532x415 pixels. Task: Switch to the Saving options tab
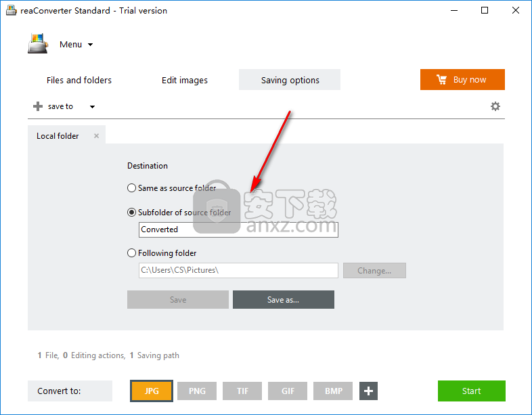[x=290, y=80]
